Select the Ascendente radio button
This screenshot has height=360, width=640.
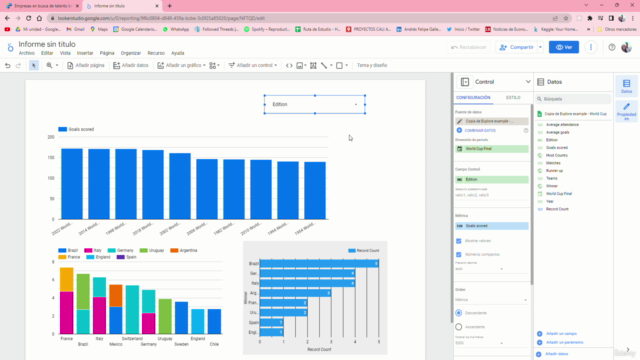coord(459,327)
